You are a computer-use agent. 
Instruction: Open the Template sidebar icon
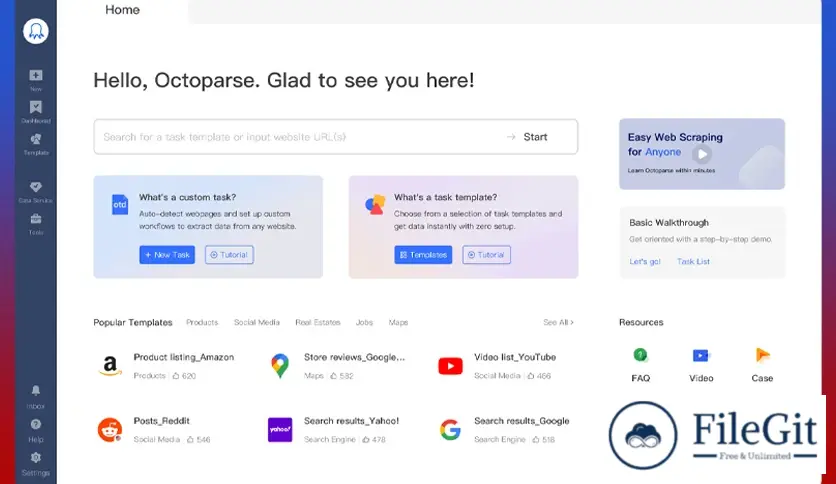pyautogui.click(x=36, y=140)
